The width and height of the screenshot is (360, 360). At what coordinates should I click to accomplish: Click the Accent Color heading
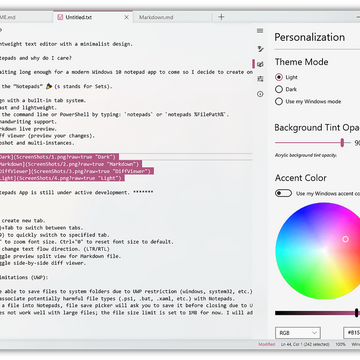click(x=301, y=178)
